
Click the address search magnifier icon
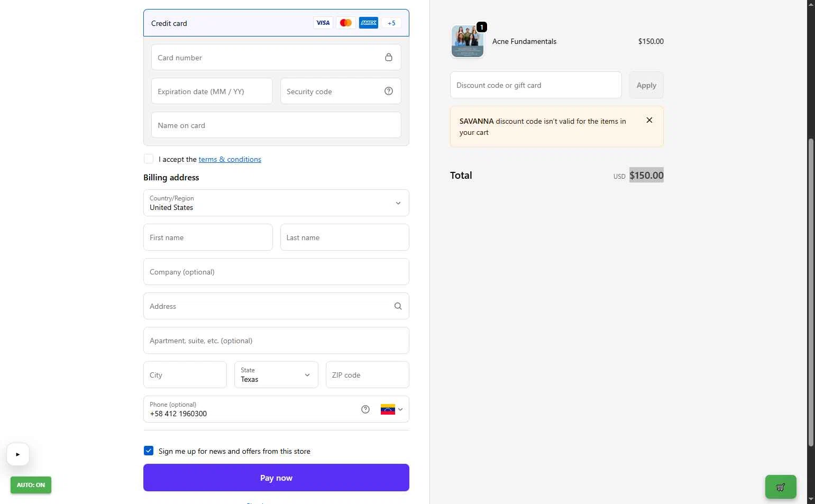398,306
